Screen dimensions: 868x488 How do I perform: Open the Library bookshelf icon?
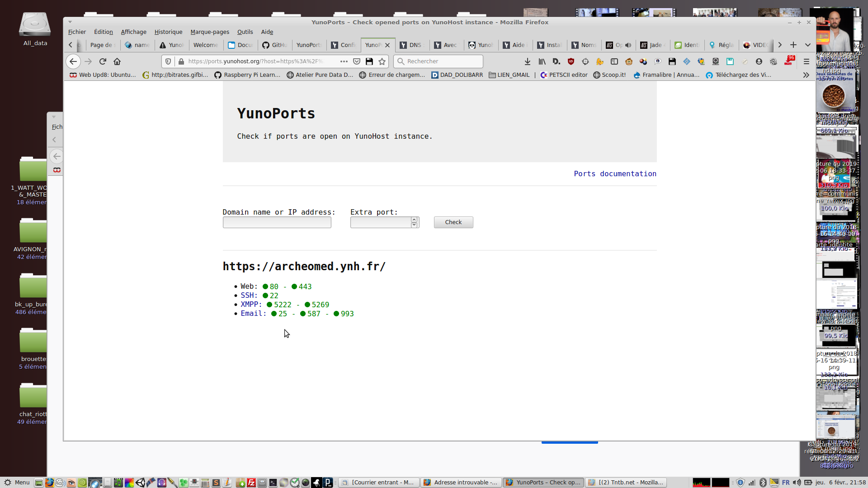pos(542,61)
